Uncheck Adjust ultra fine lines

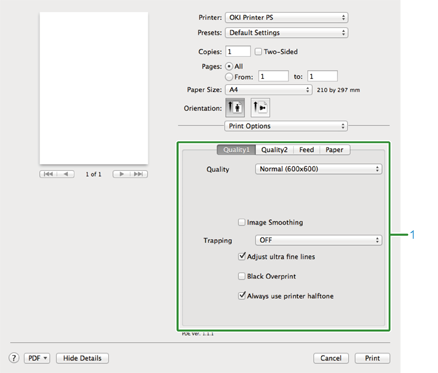pos(242,256)
